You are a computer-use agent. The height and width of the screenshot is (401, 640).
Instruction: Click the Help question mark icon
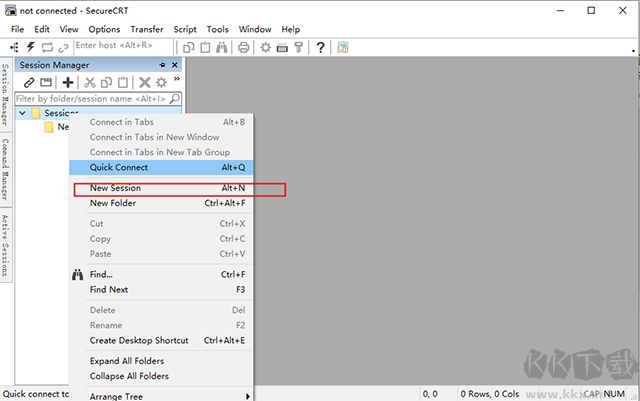[x=320, y=48]
